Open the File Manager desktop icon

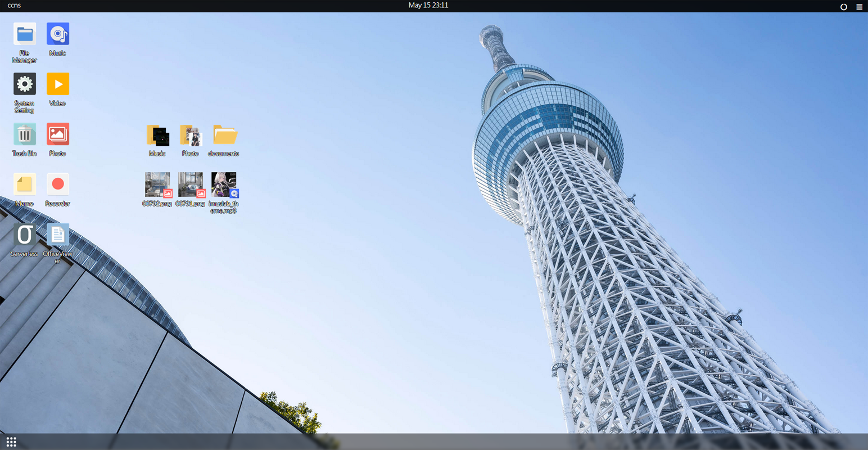click(x=24, y=35)
